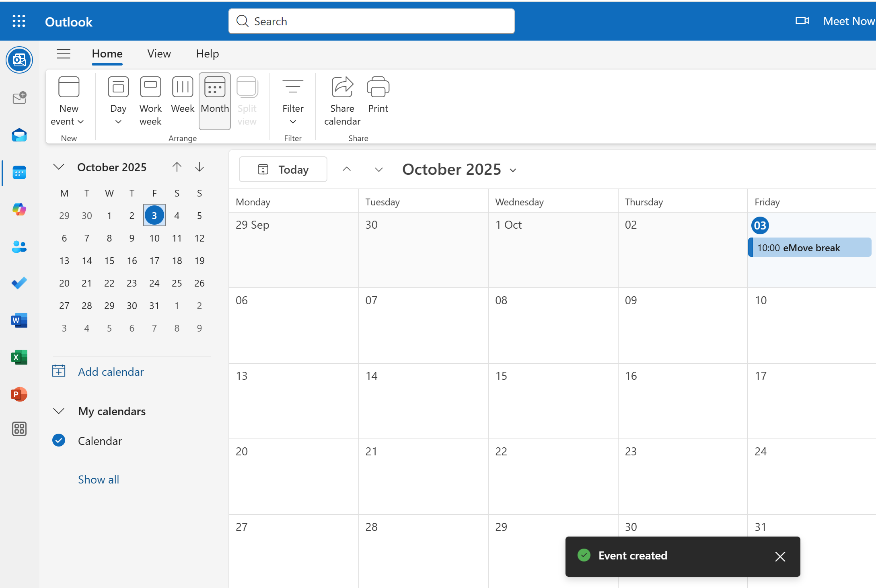The width and height of the screenshot is (876, 588).
Task: Select the To Do checkmark icon
Action: (x=19, y=283)
